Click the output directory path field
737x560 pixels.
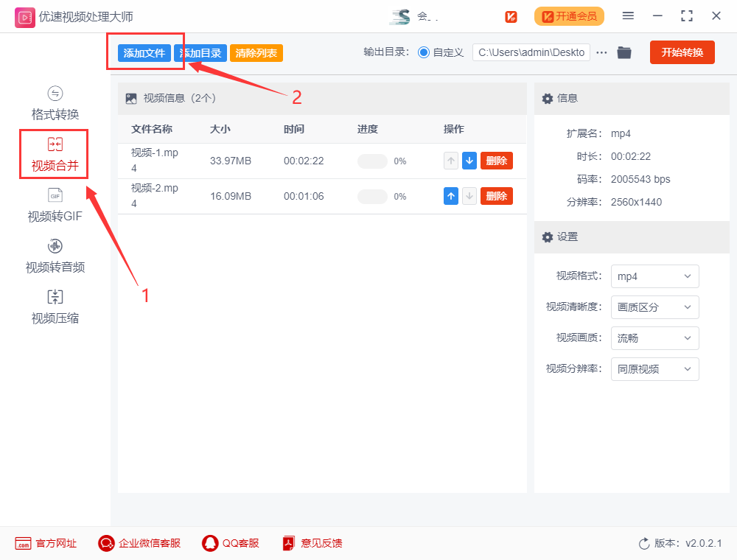coord(531,52)
